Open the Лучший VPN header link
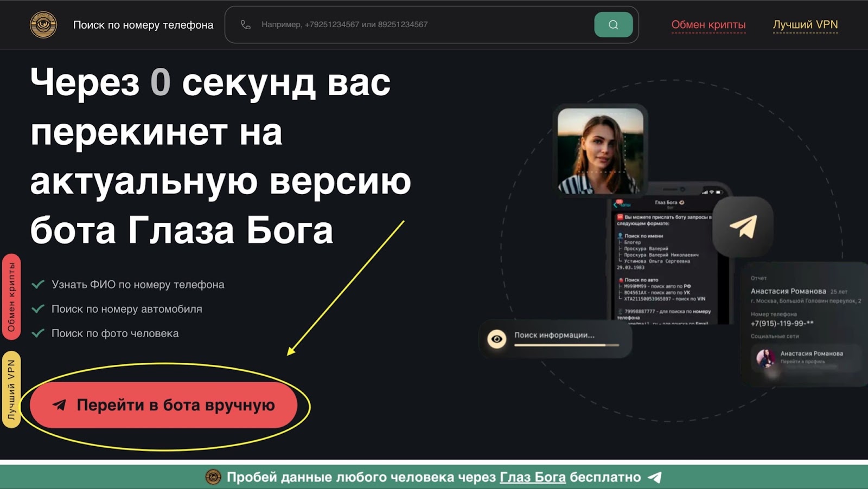The height and width of the screenshot is (489, 868). pyautogui.click(x=805, y=24)
